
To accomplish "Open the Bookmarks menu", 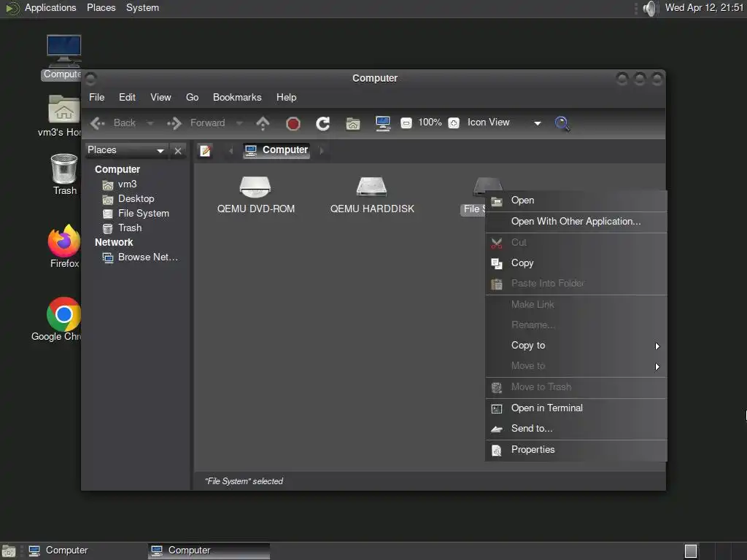I will [x=237, y=97].
